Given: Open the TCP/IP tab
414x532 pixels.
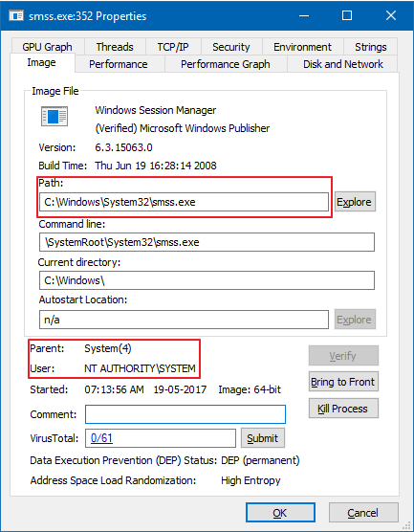Looking at the screenshot, I should (x=173, y=47).
